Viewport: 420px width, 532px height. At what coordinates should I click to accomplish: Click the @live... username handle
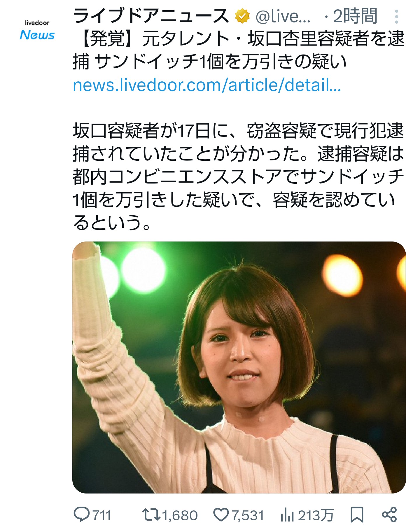click(x=283, y=16)
